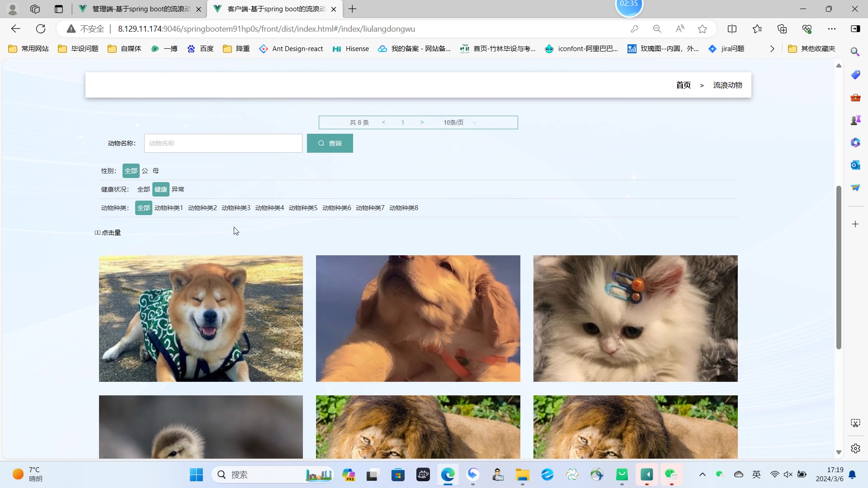Screen dimensions: 868x488
Task: Open sidebar settings gear icon
Action: click(x=855, y=449)
